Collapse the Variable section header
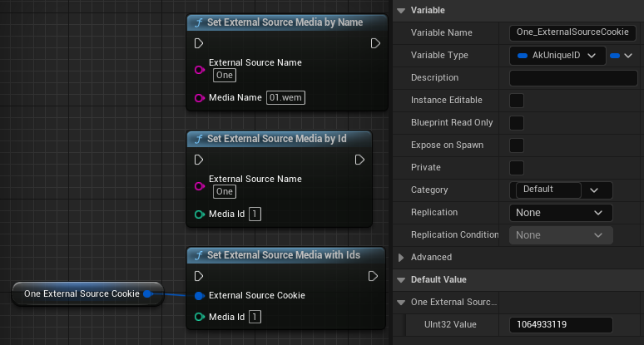 (402, 11)
